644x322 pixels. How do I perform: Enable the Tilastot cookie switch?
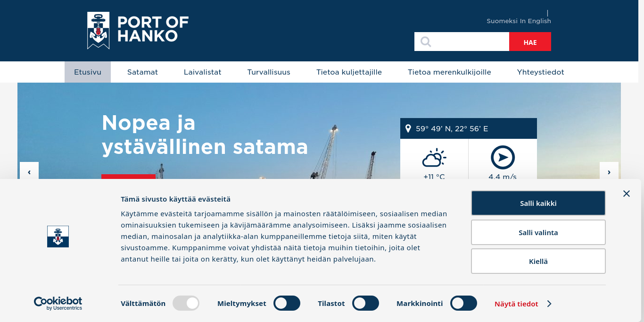pyautogui.click(x=365, y=303)
